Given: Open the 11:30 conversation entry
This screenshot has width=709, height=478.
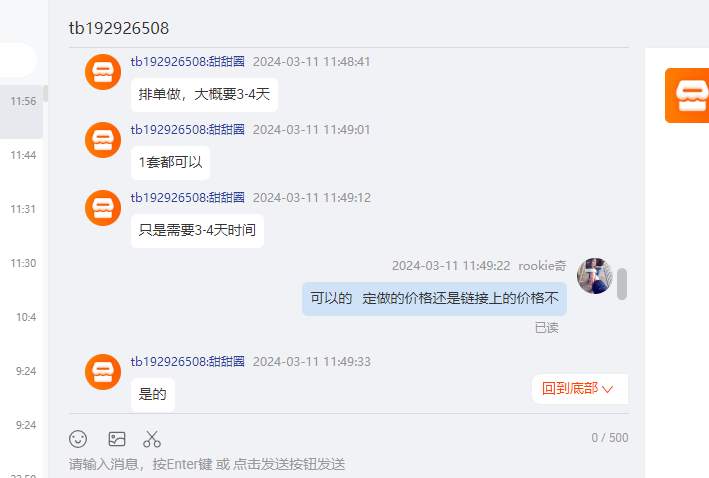Looking at the screenshot, I should [21, 263].
